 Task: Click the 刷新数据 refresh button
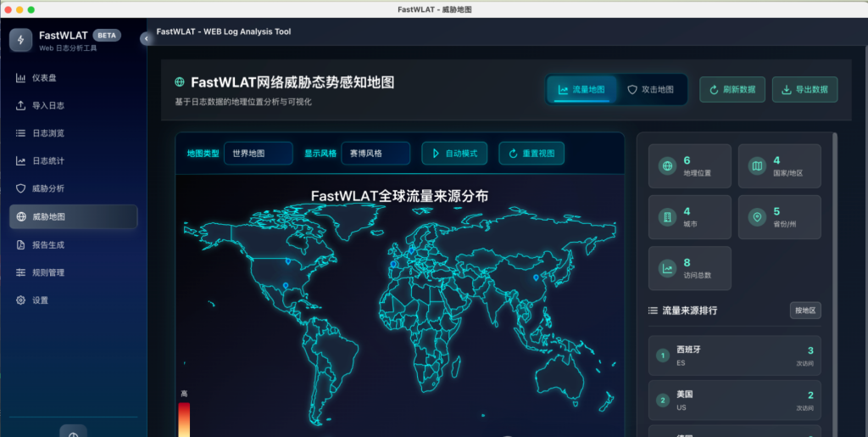(x=732, y=89)
